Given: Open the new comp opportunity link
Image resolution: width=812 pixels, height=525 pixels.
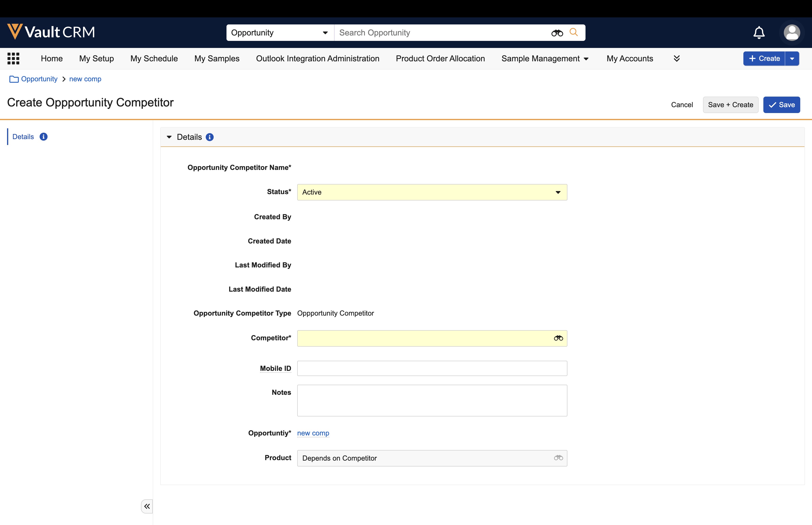Looking at the screenshot, I should click(x=313, y=433).
